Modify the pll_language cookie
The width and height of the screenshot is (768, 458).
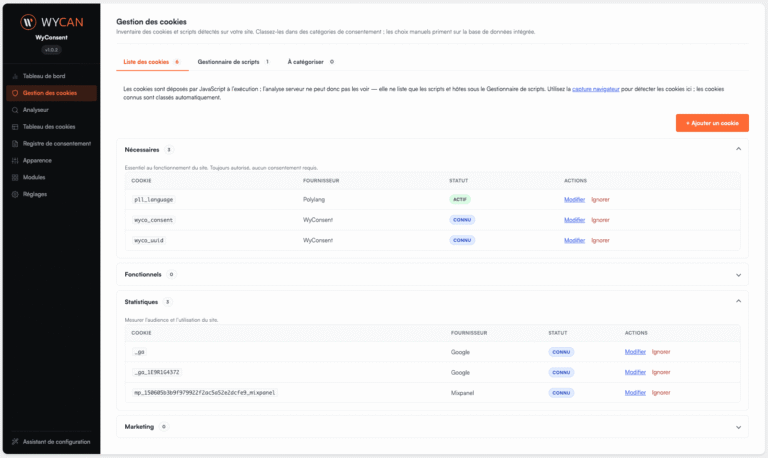[575, 199]
